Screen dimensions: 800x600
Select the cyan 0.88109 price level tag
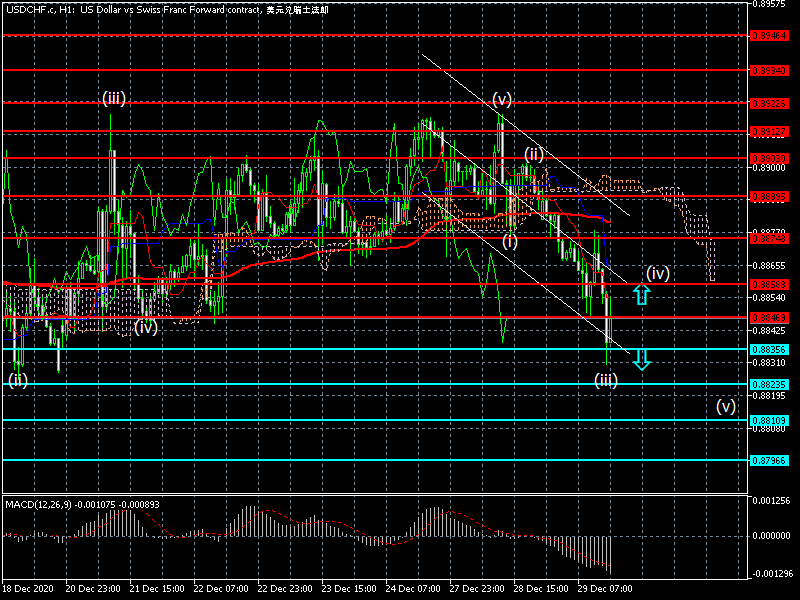[770, 421]
